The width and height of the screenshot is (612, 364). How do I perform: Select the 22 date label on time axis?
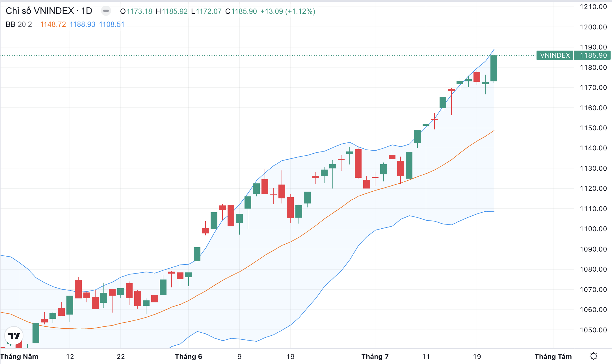pyautogui.click(x=121, y=356)
